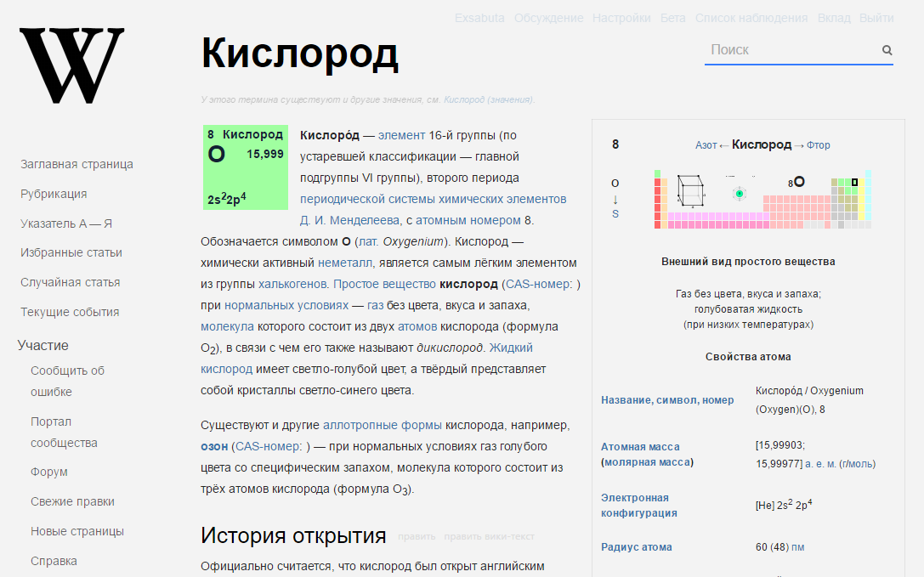The width and height of the screenshot is (924, 577).
Task: Follow the неметалл link
Action: tap(345, 263)
